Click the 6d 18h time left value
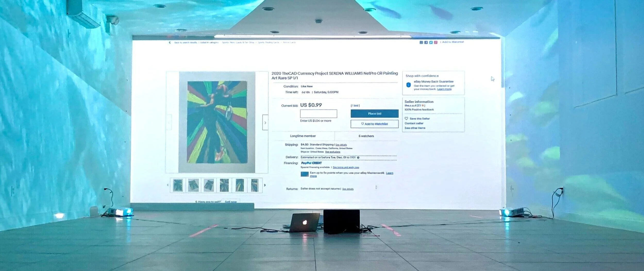644x271 pixels. [306, 92]
